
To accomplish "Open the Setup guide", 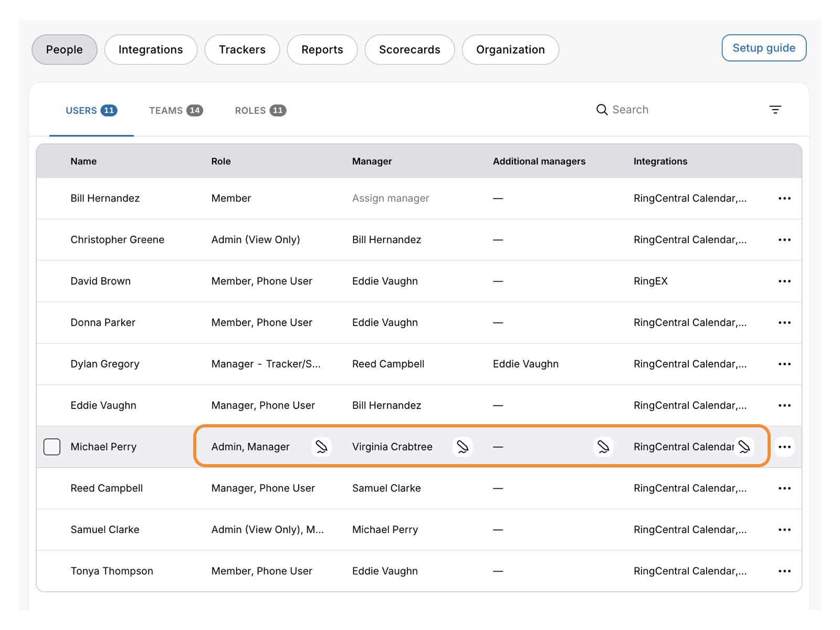I will (x=763, y=48).
